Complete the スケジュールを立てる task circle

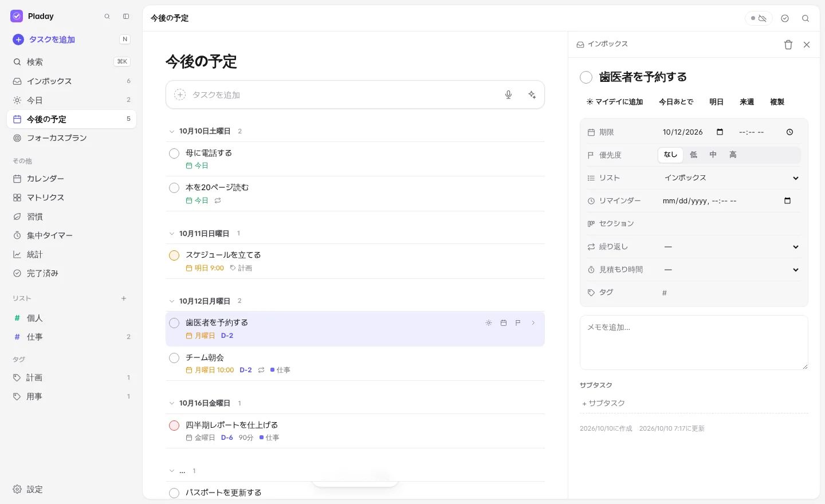tap(174, 255)
